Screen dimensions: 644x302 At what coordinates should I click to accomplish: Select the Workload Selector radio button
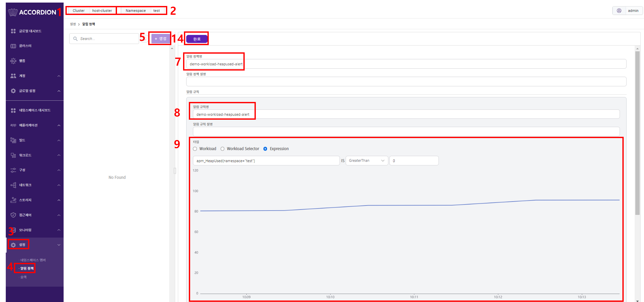pos(222,149)
